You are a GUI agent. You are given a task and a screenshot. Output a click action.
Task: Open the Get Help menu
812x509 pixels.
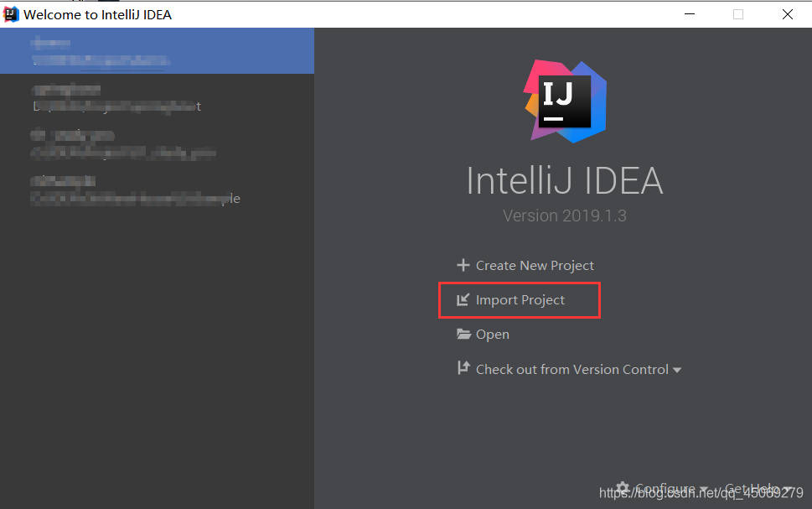pos(752,488)
